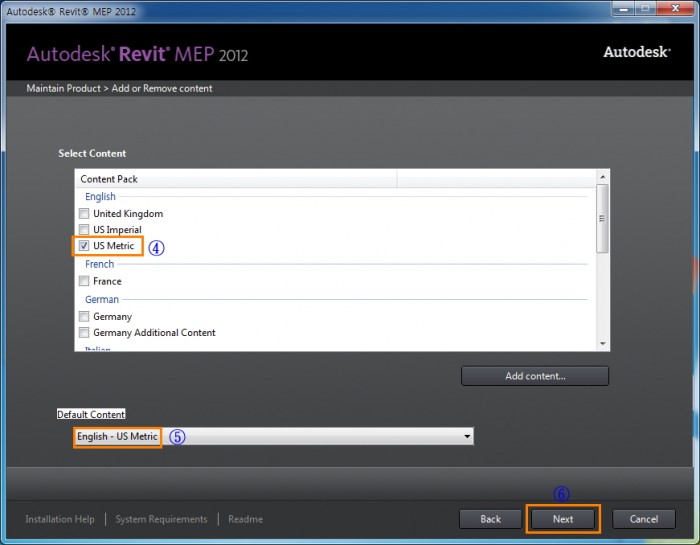Enable the US Imperial checkbox
Viewport: 700px width, 545px height.
coord(84,230)
